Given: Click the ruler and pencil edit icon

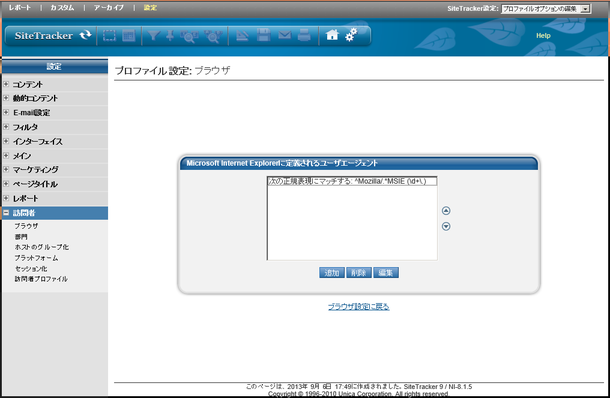Looking at the screenshot, I should 242,36.
